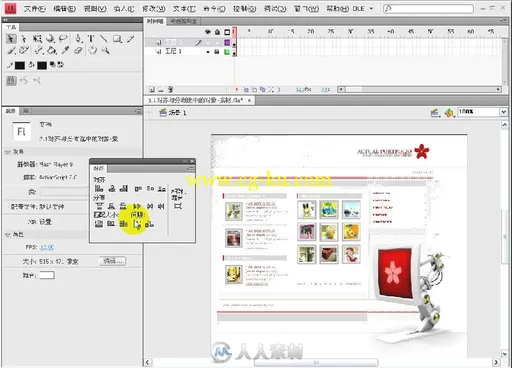Reset colors to black and white

[53, 64]
